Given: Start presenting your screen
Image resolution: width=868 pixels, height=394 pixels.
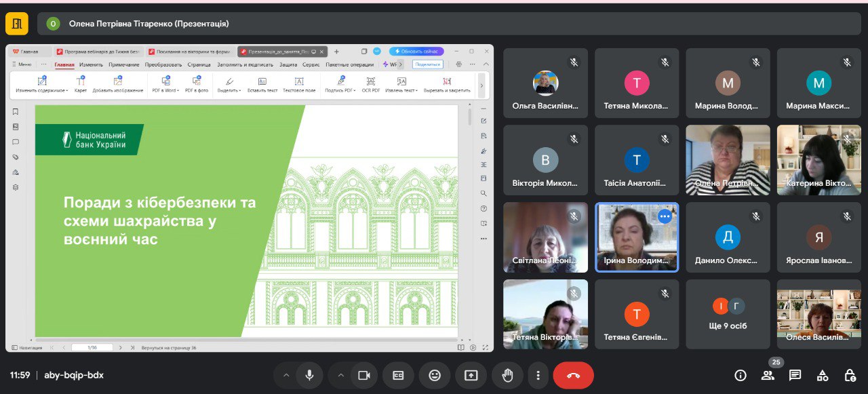Looking at the screenshot, I should [471, 375].
